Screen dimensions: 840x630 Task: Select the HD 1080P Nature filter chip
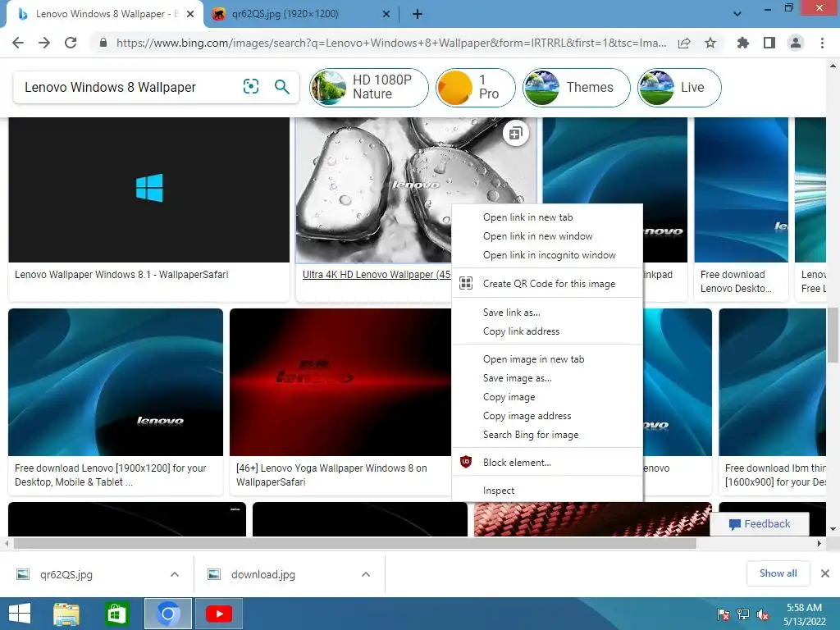pos(368,87)
